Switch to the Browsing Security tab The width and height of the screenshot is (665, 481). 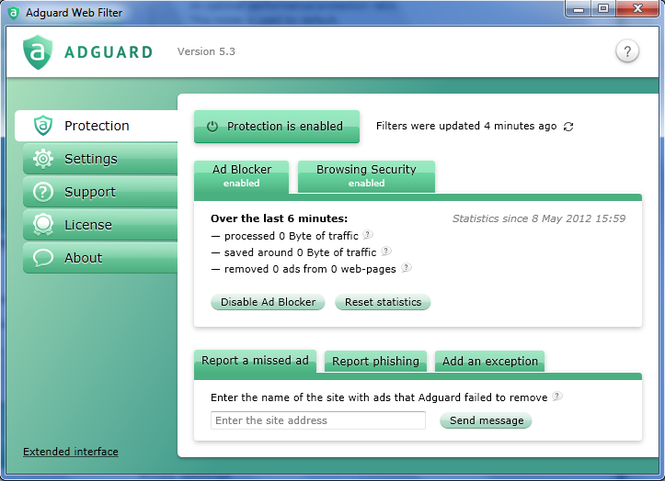[366, 176]
